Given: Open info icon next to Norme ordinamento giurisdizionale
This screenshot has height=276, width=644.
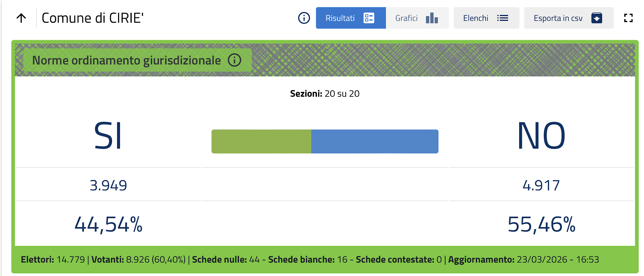Looking at the screenshot, I should tap(234, 60).
